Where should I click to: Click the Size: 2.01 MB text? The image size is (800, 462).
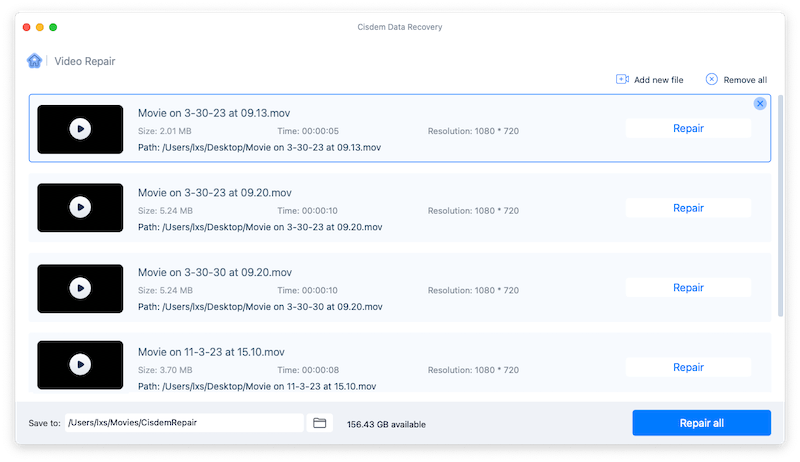pos(164,131)
